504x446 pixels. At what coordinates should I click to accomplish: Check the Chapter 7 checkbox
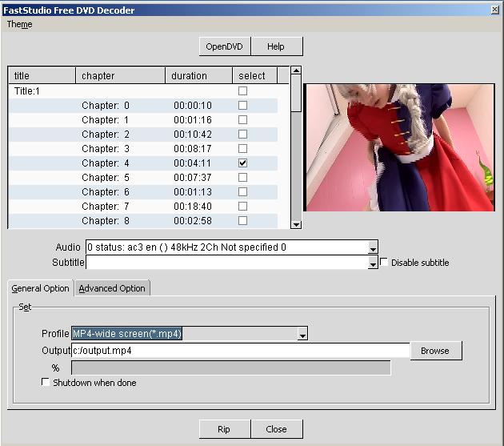pos(242,207)
